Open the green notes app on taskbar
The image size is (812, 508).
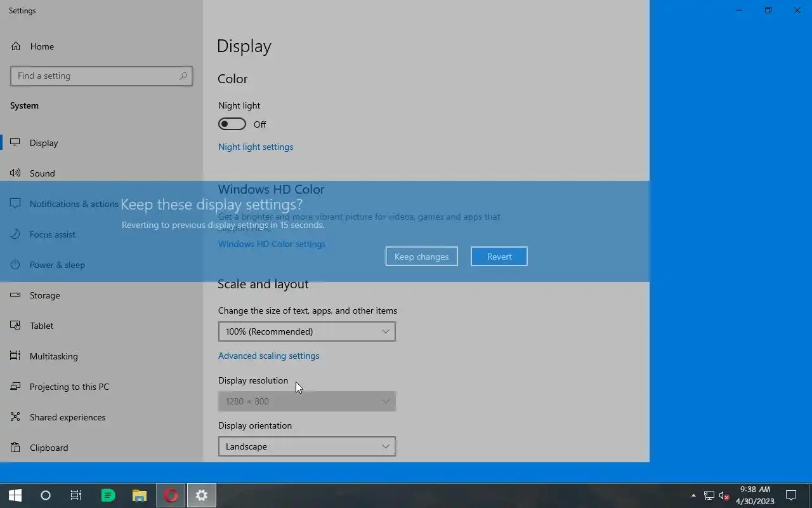[x=108, y=495]
